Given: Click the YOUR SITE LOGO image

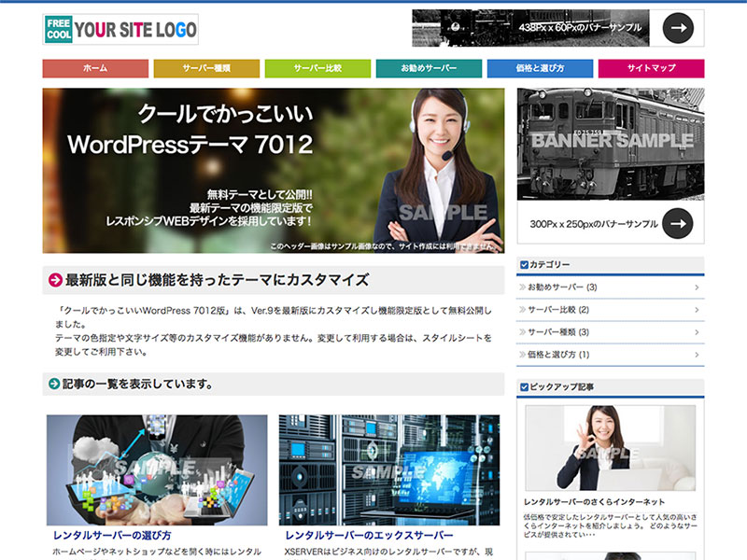Looking at the screenshot, I should (x=120, y=30).
